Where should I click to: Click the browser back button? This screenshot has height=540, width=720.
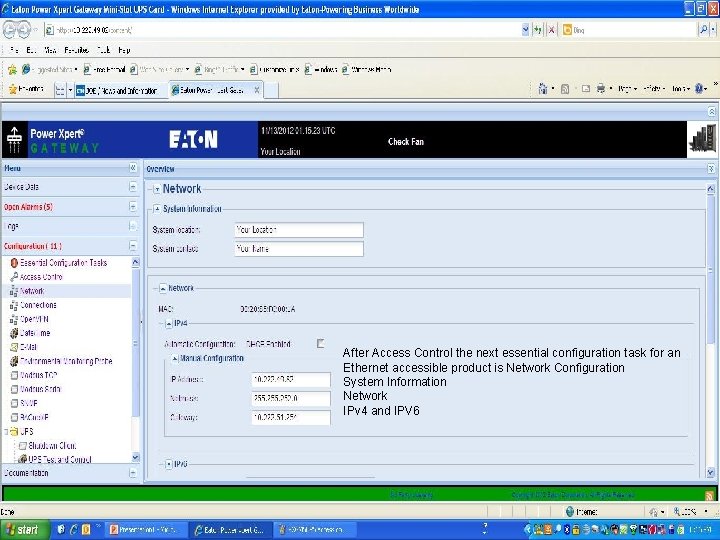click(10, 30)
